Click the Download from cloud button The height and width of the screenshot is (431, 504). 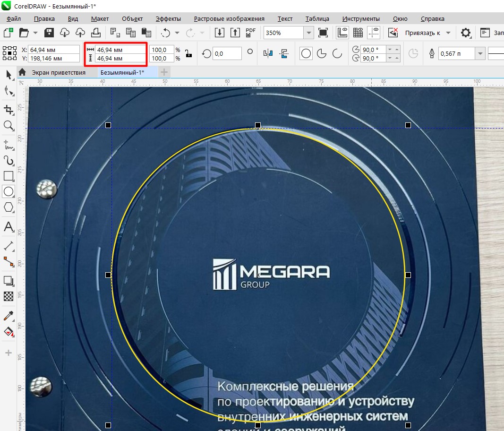[65, 33]
